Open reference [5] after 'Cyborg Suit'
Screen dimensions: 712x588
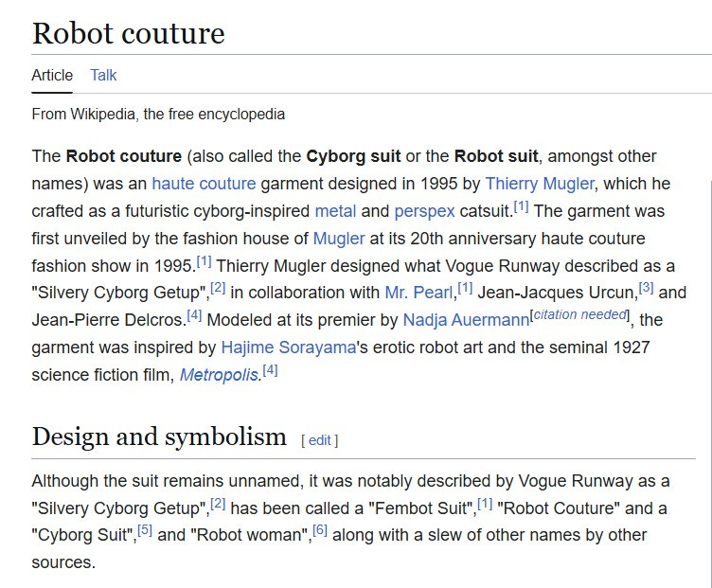(x=145, y=530)
